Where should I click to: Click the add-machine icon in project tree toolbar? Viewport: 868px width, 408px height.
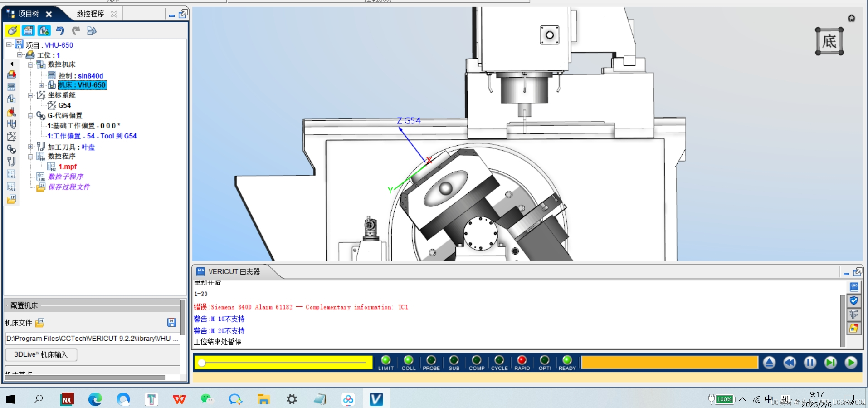click(x=44, y=31)
